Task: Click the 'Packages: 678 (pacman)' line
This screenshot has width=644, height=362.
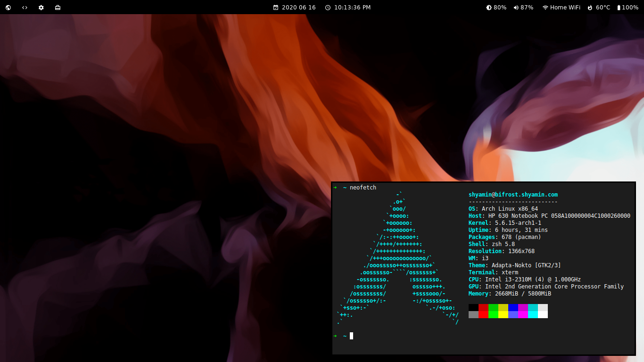Action: tap(505, 237)
